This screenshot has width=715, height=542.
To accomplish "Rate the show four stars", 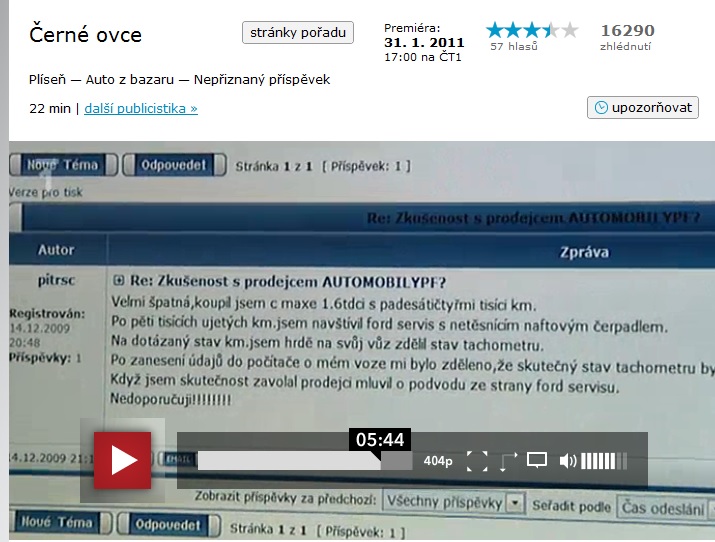I will click(x=551, y=30).
